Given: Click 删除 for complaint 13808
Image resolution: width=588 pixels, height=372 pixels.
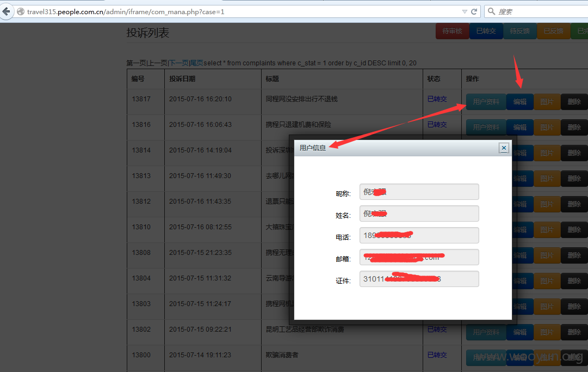Looking at the screenshot, I should [x=574, y=255].
